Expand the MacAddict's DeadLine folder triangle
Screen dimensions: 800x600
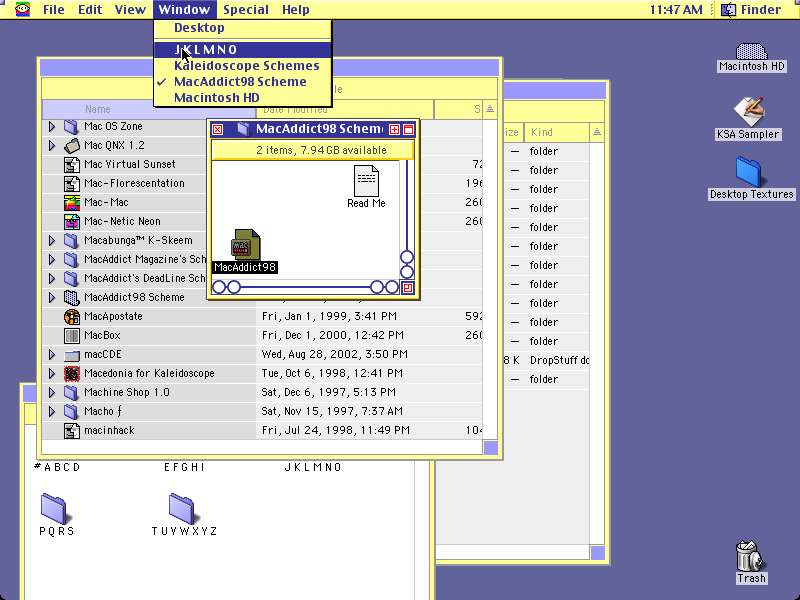point(52,279)
